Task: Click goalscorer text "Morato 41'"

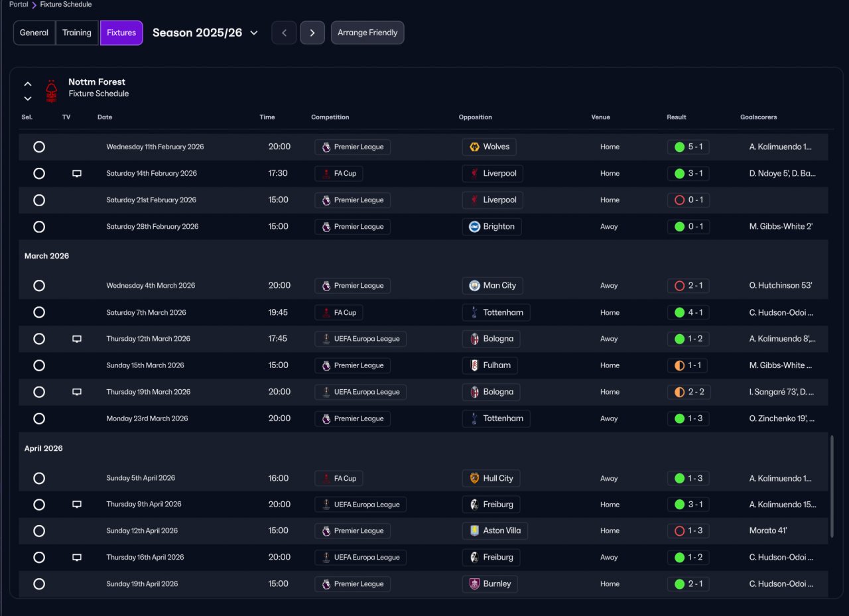Action: 768,531
